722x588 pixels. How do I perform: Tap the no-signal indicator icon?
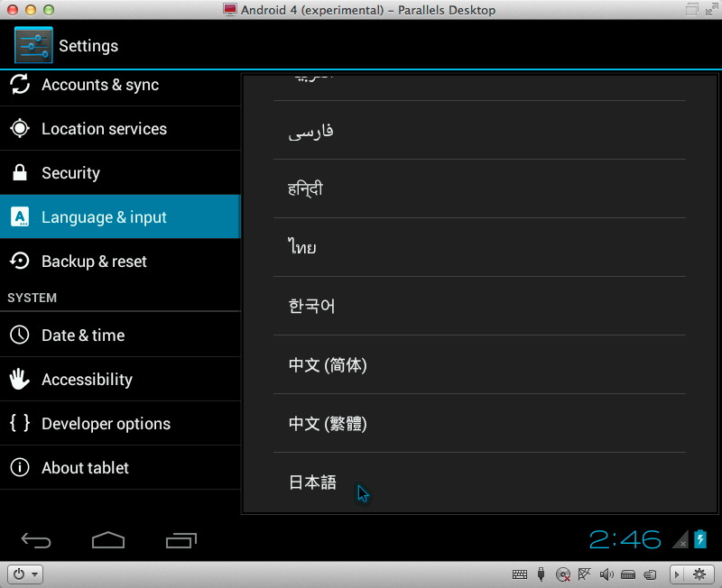[680, 539]
